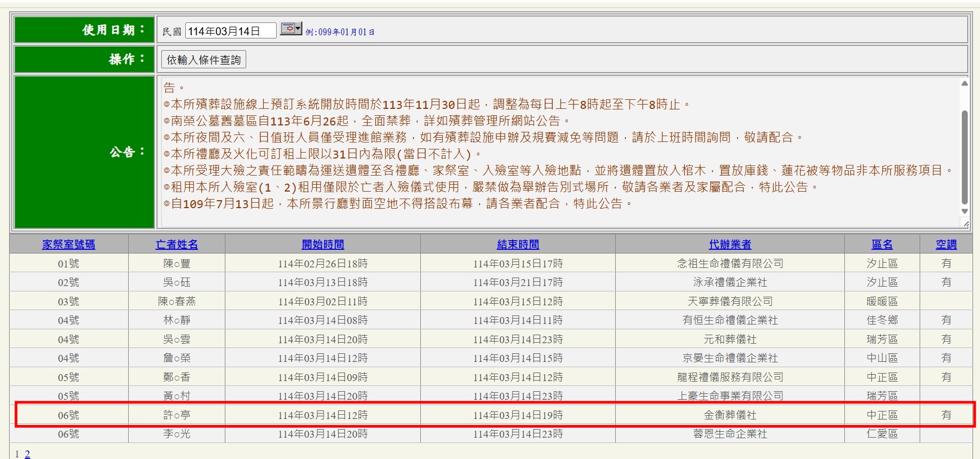Sort by 空調 column header
Image resolution: width=980 pixels, height=459 pixels.
click(x=946, y=244)
